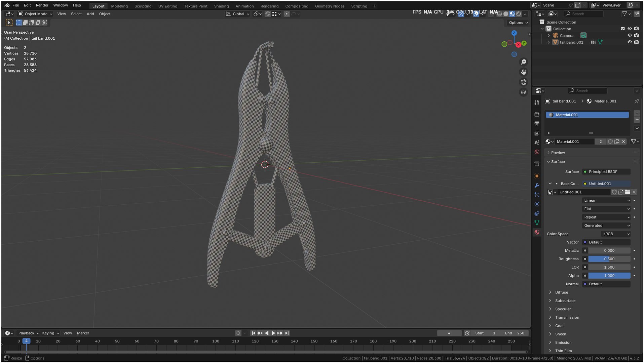Open the Particles properties tab
This screenshot has height=363, width=644.
(x=537, y=195)
